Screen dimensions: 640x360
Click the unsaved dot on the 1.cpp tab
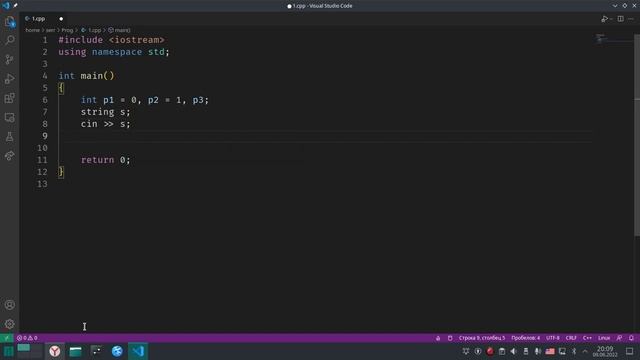(x=61, y=19)
